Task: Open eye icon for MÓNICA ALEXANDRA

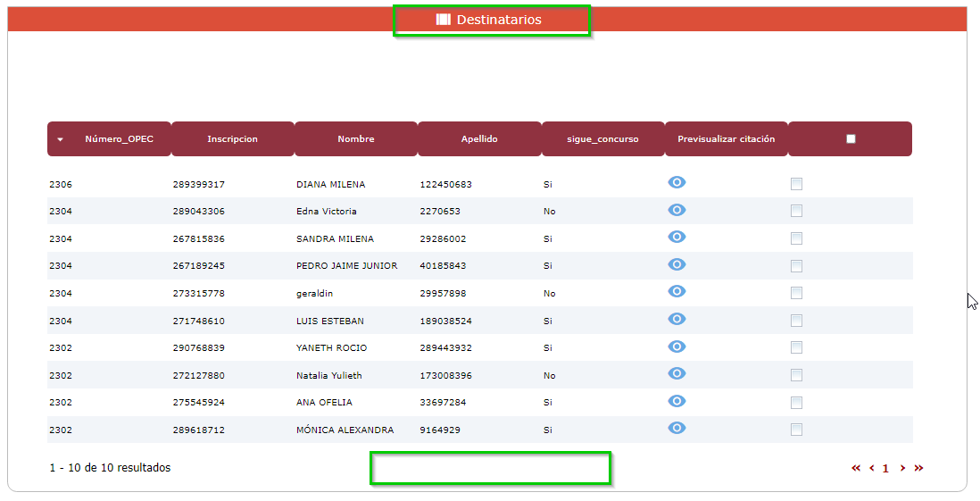Action: (x=677, y=429)
